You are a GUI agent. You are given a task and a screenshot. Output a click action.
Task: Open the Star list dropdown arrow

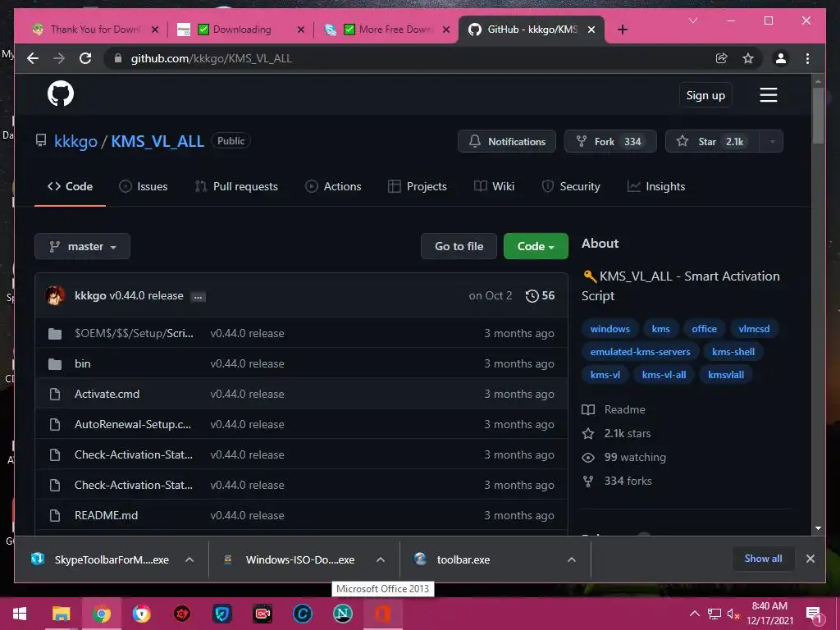click(x=772, y=141)
